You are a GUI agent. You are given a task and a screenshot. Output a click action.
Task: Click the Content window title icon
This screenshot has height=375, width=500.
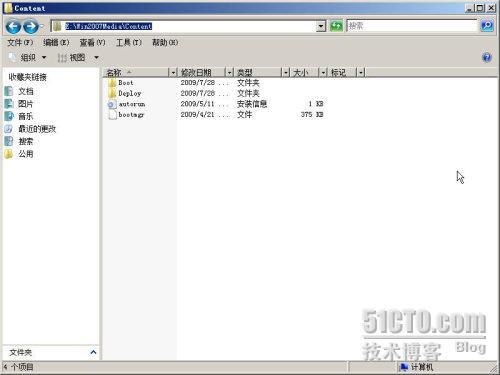point(8,8)
